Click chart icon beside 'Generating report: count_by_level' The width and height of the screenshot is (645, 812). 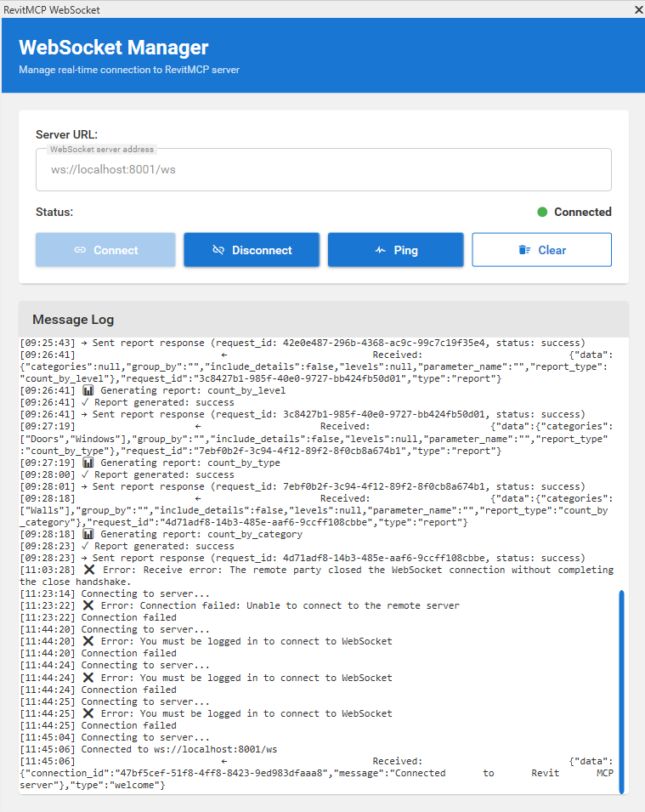(88, 390)
